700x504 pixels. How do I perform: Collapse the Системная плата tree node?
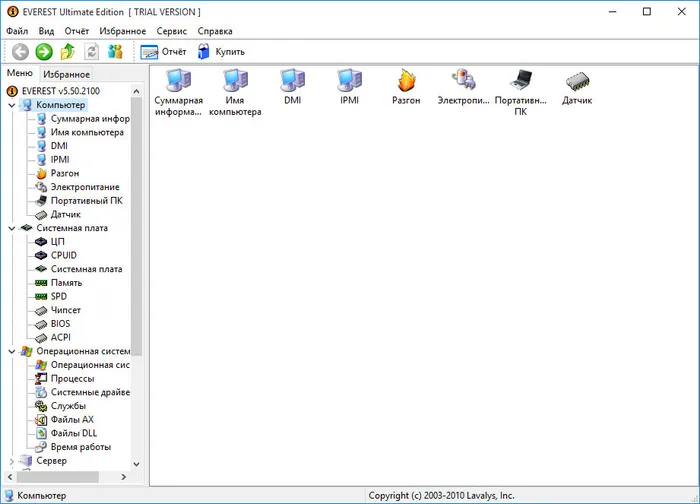[12, 228]
